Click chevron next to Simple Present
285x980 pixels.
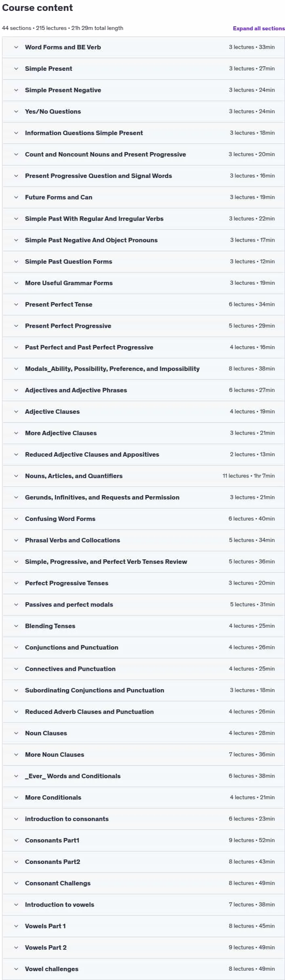[16, 69]
